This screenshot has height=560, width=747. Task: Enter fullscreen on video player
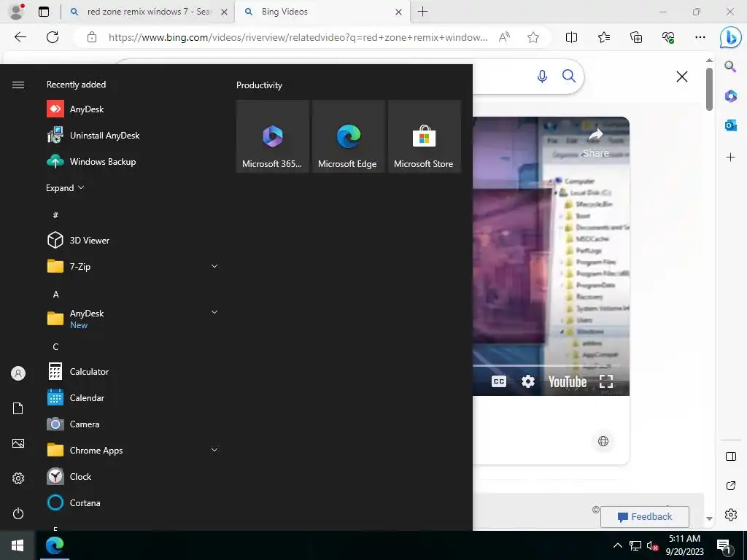606,381
